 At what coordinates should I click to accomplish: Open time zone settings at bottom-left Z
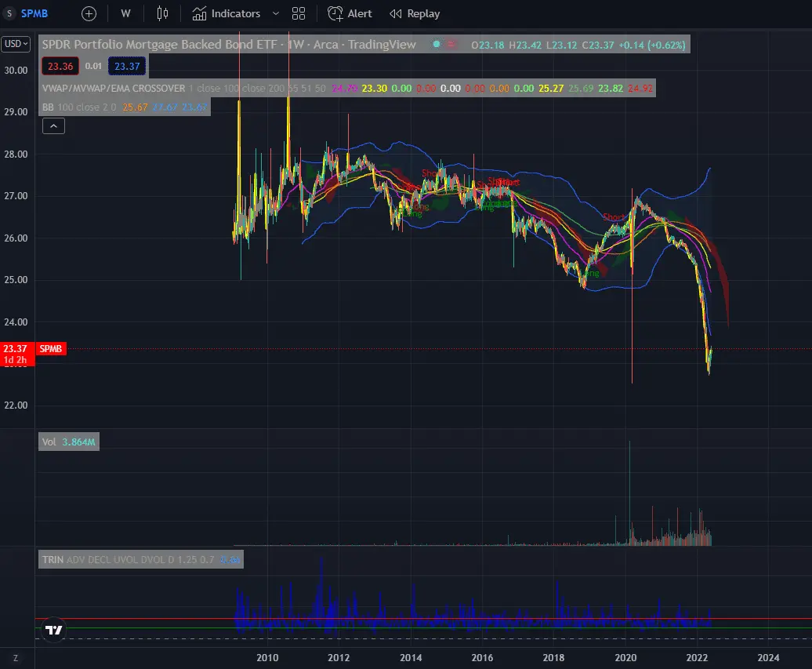click(x=16, y=658)
